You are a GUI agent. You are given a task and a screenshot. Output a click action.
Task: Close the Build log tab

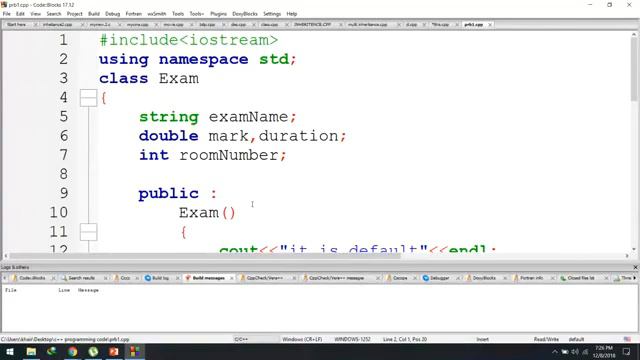tap(177, 278)
